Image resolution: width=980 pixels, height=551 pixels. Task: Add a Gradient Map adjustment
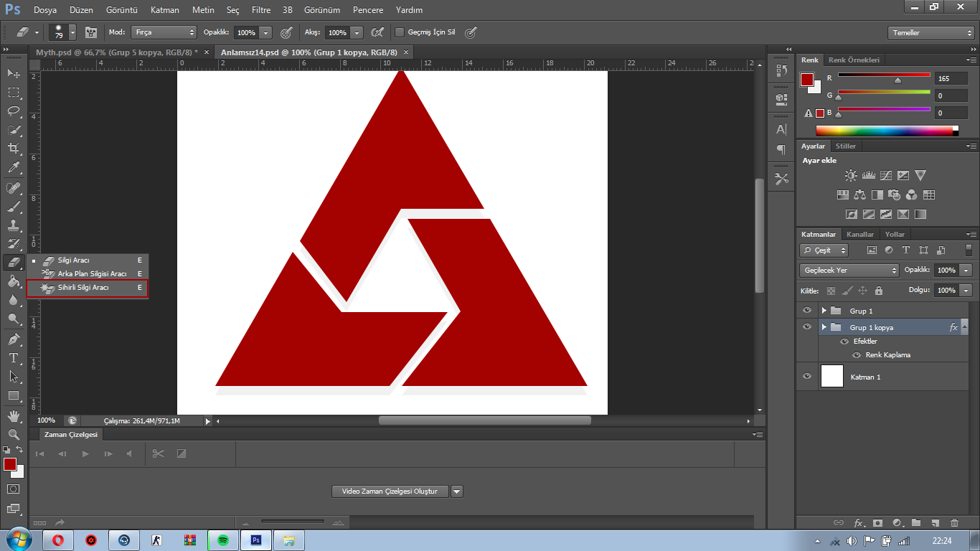coord(920,214)
